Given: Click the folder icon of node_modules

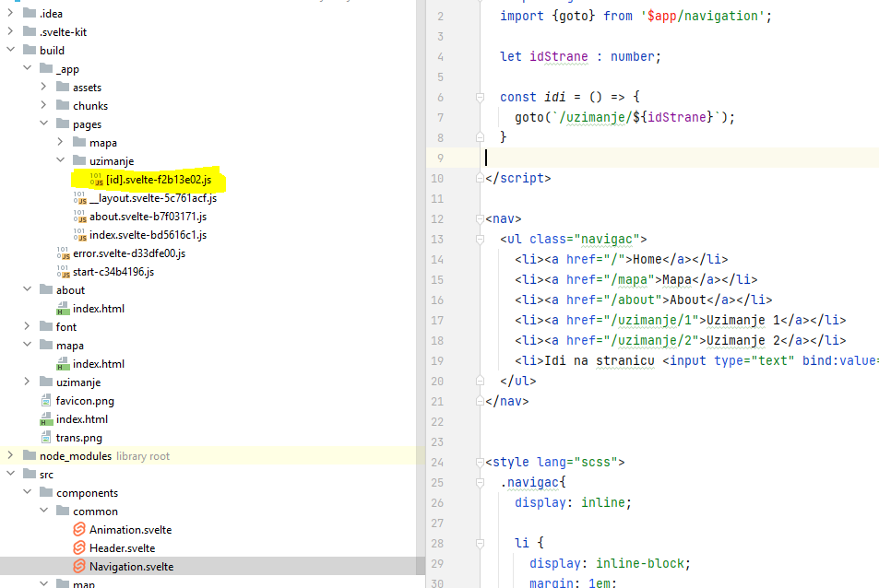Looking at the screenshot, I should (x=28, y=455).
